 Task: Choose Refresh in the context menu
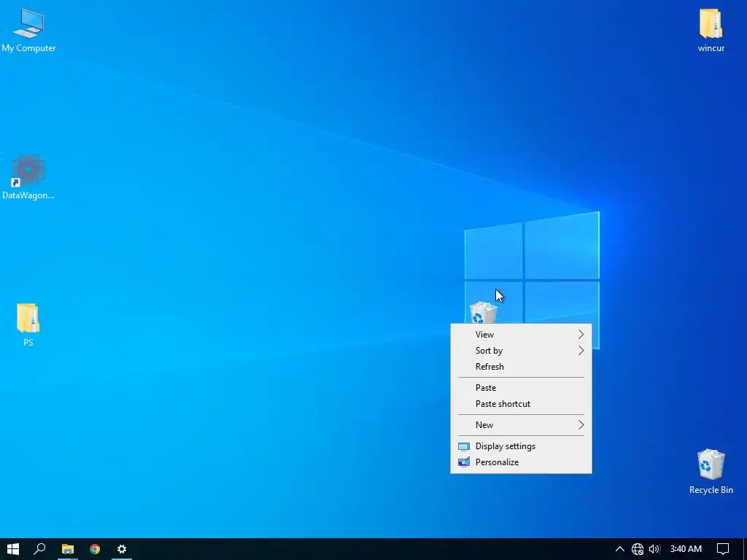click(521, 367)
